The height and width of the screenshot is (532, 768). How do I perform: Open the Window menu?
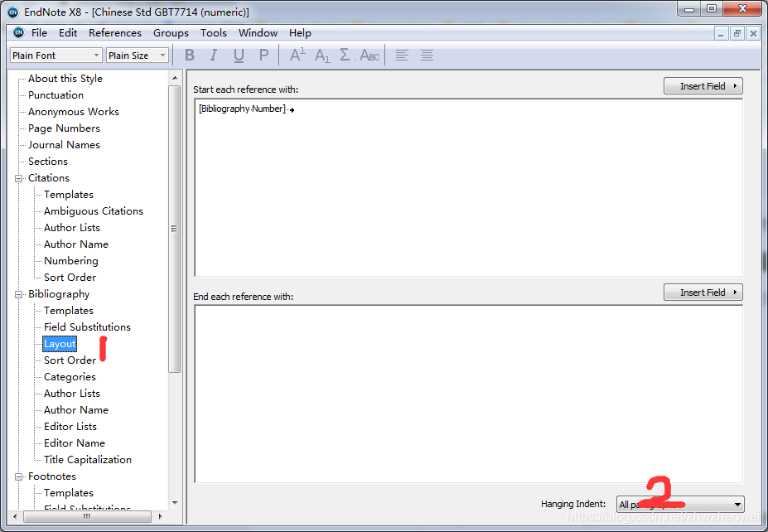coord(258,33)
